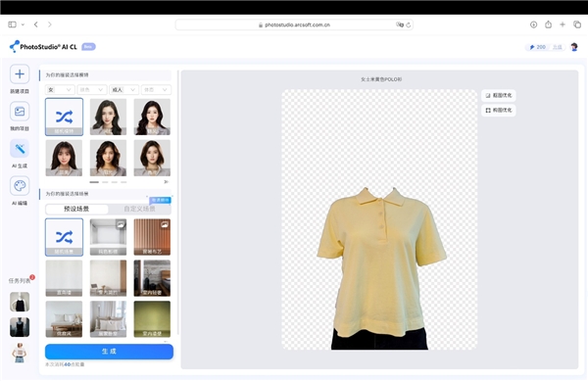Open the user avatar in header
Viewport: 588px width, 381px height.
pyautogui.click(x=574, y=47)
